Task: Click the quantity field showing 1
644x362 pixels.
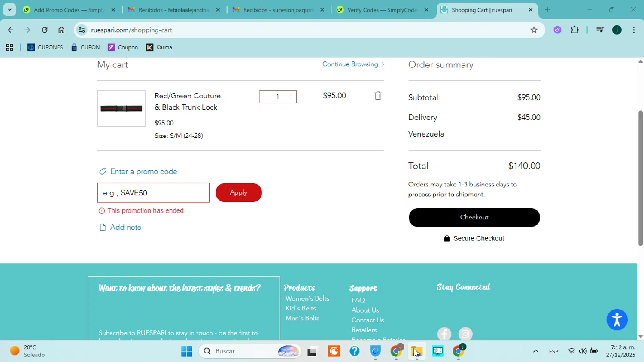Action: pyautogui.click(x=278, y=97)
